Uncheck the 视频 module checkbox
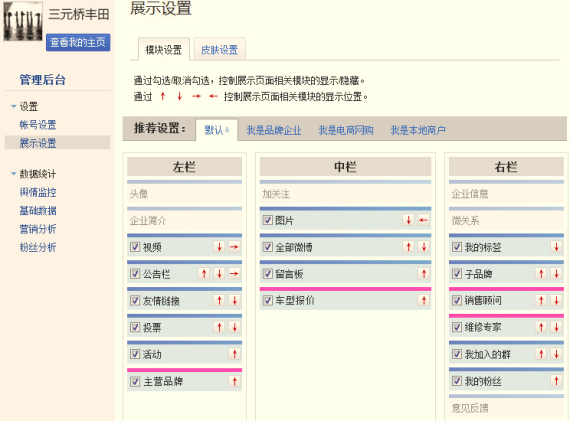570x421 pixels. click(135, 247)
